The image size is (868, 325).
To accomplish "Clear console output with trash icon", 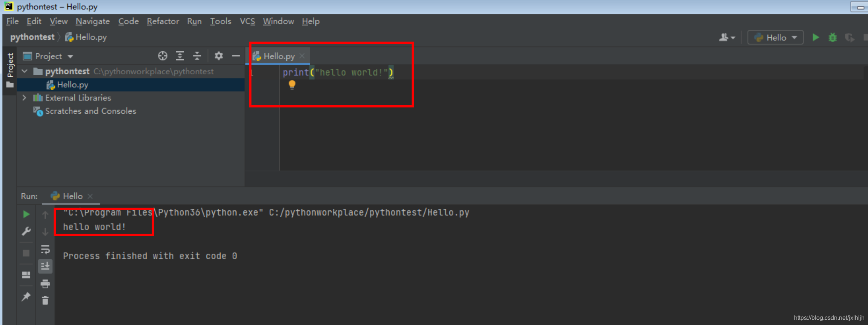I will point(45,300).
